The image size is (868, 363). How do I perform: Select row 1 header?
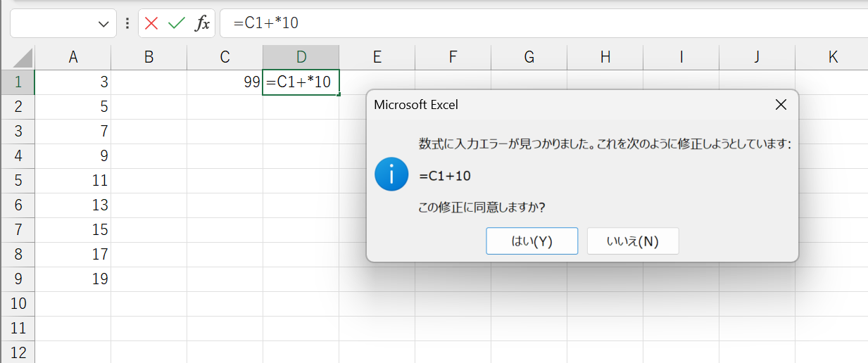pyautogui.click(x=18, y=82)
